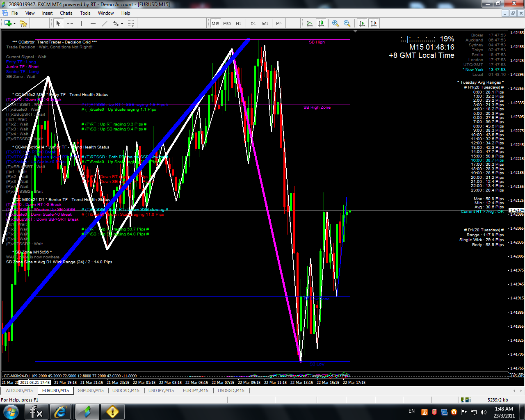
Task: Toggle the MN timeframe button
Action: tap(279, 23)
